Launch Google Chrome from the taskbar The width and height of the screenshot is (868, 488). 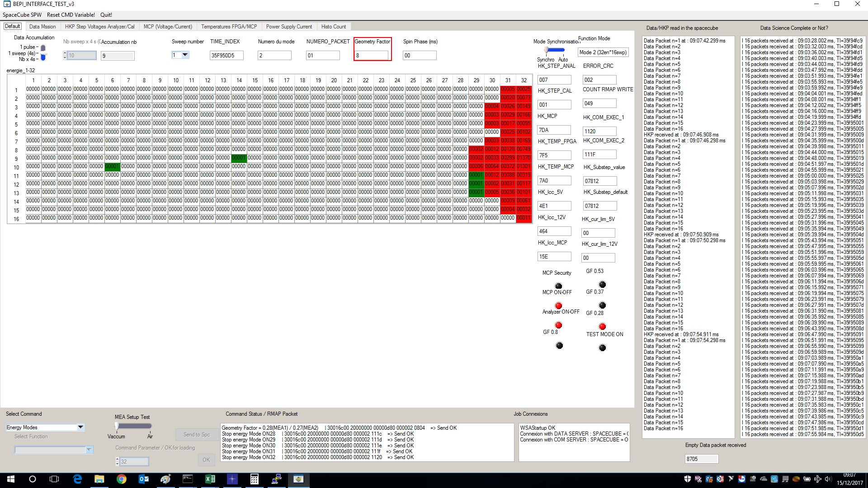122,479
